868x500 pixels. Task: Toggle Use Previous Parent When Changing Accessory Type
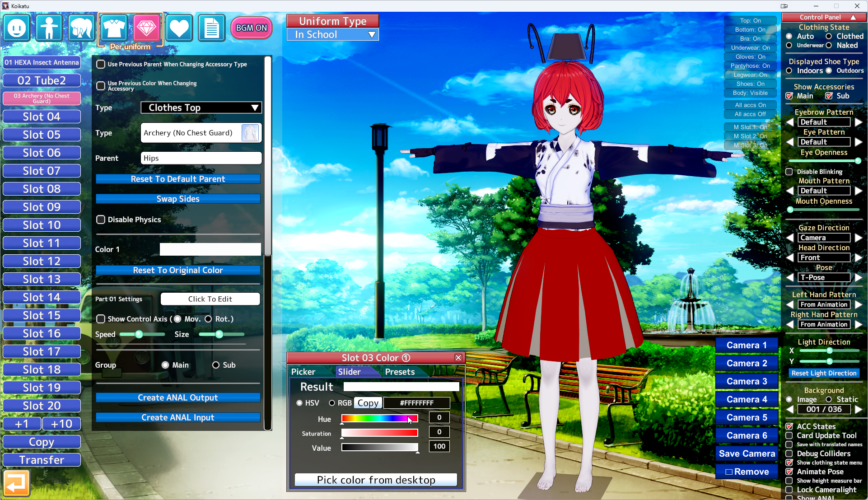101,64
